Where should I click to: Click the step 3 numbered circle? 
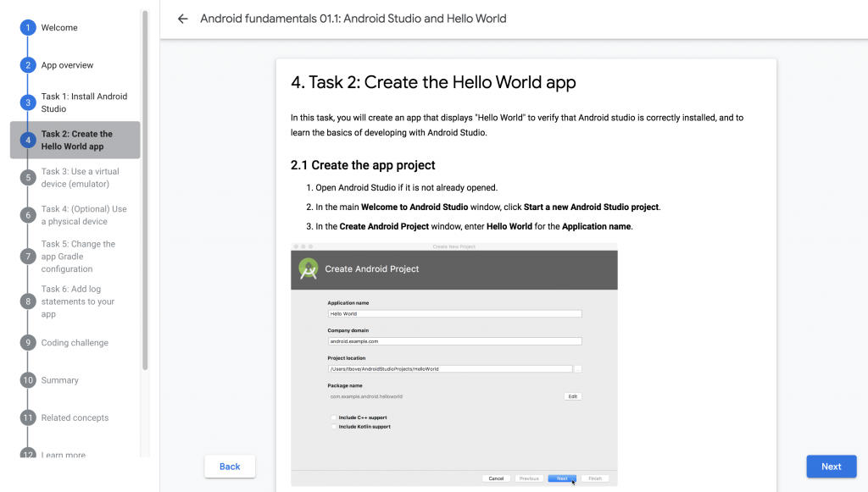pos(28,102)
